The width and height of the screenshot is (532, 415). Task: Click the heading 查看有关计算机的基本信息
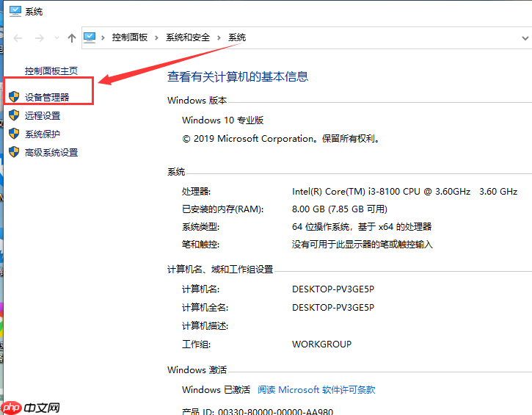tap(238, 76)
